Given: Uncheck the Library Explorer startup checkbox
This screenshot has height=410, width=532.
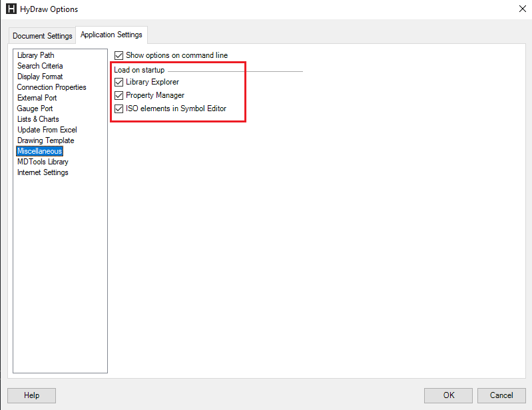Looking at the screenshot, I should [x=119, y=82].
